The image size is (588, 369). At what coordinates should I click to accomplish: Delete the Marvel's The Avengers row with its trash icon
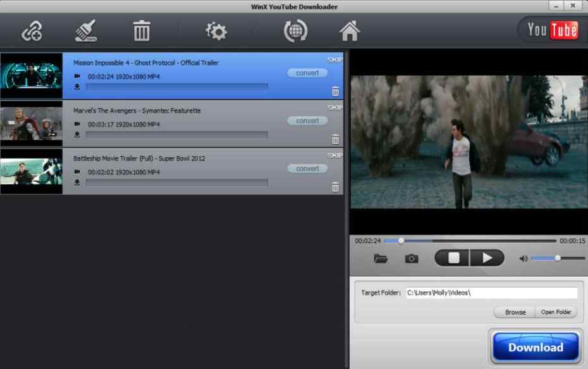pyautogui.click(x=335, y=140)
